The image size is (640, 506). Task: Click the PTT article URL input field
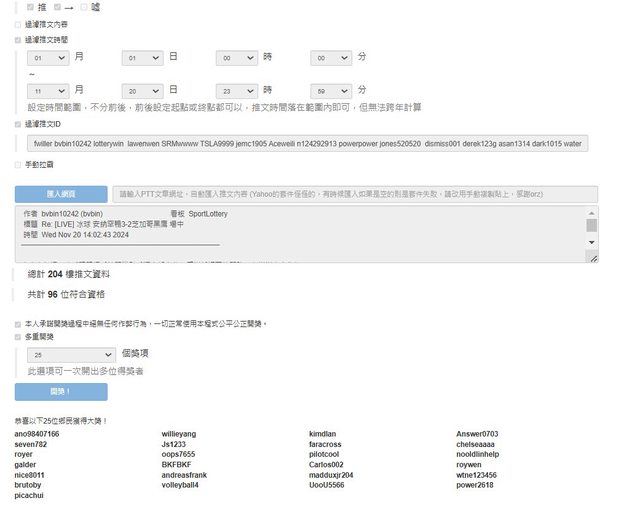click(355, 194)
